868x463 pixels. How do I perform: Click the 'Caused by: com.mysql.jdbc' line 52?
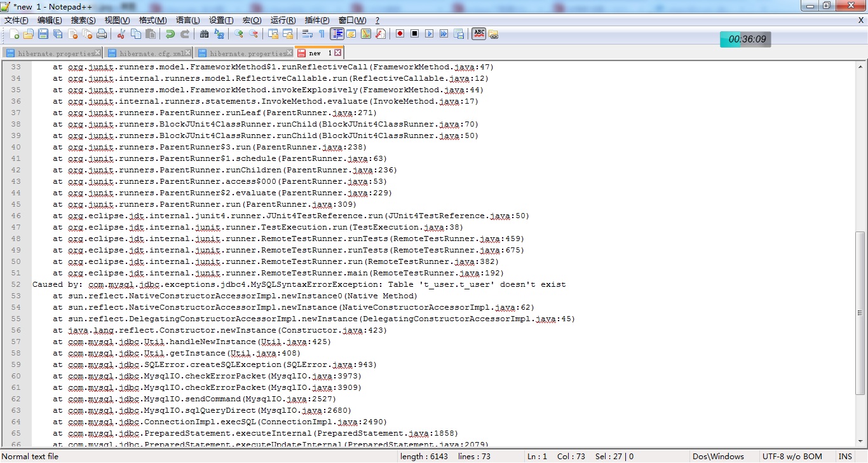(299, 284)
